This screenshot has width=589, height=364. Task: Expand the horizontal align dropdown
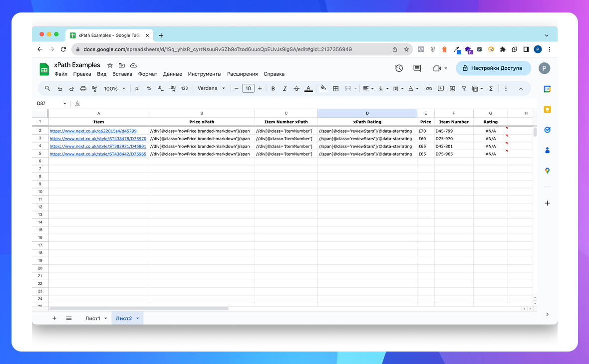(368, 89)
